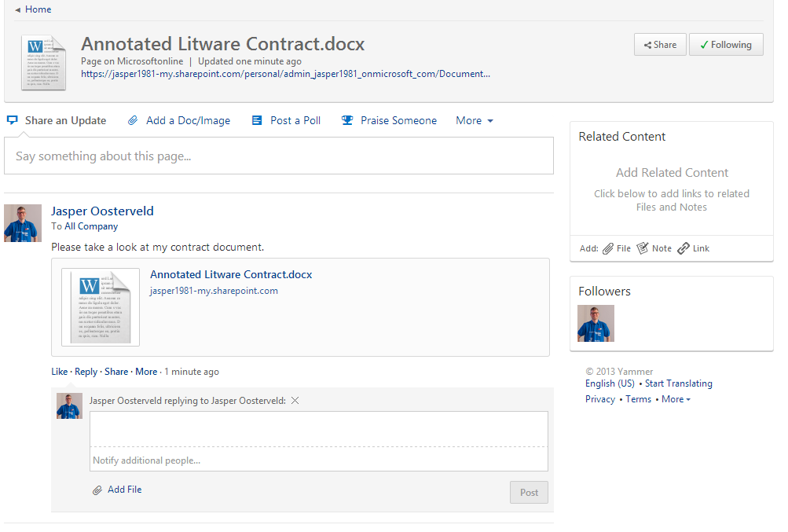Viewport: 788px width, 532px height.
Task: Focus the 'Say something about this page' box
Action: click(x=279, y=156)
